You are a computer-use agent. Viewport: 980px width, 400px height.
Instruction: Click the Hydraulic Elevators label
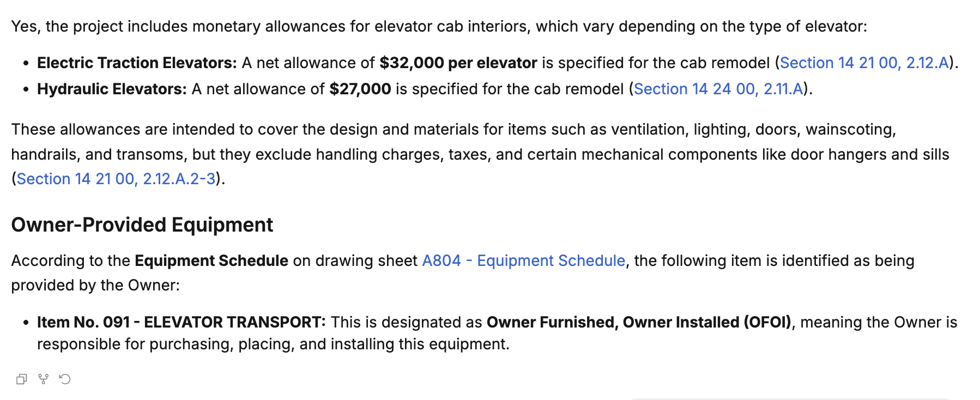pyautogui.click(x=112, y=89)
